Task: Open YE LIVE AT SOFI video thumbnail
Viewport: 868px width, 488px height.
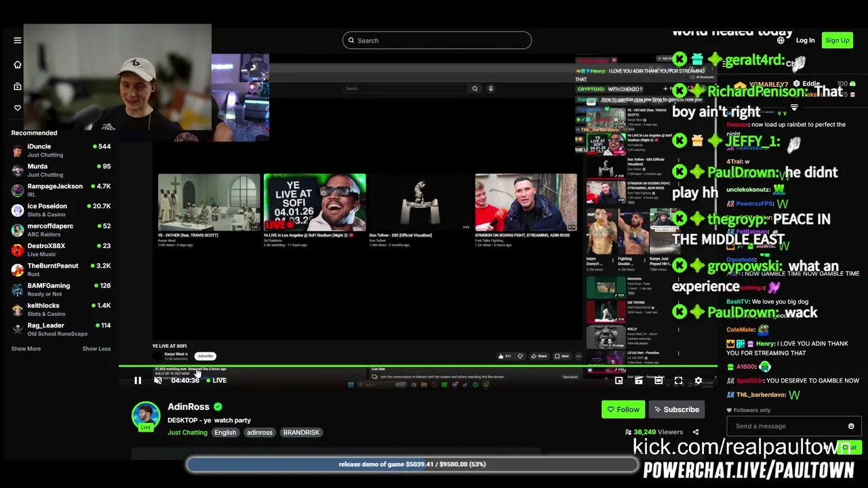Action: click(x=315, y=201)
